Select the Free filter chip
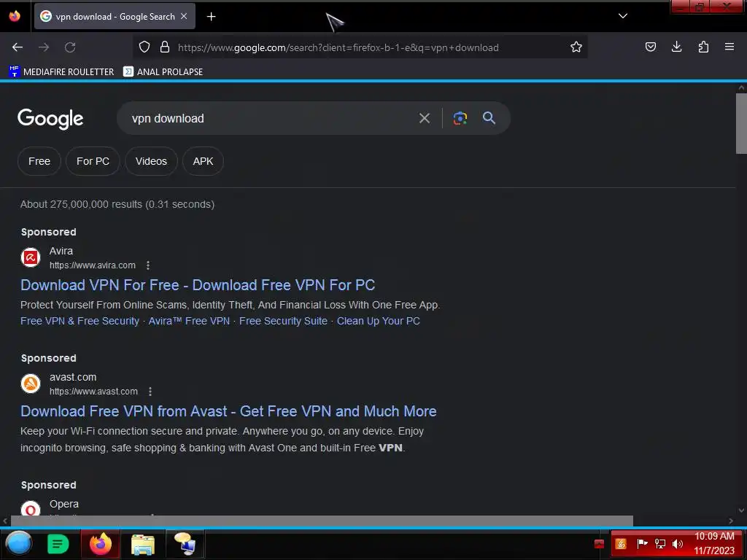Viewport: 747px width, 560px height. (x=39, y=161)
